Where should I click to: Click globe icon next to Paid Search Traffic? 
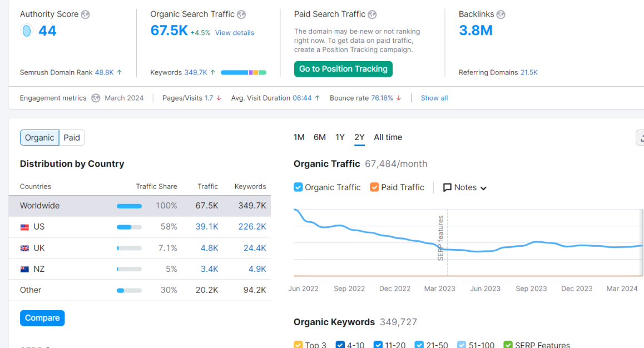coord(372,14)
